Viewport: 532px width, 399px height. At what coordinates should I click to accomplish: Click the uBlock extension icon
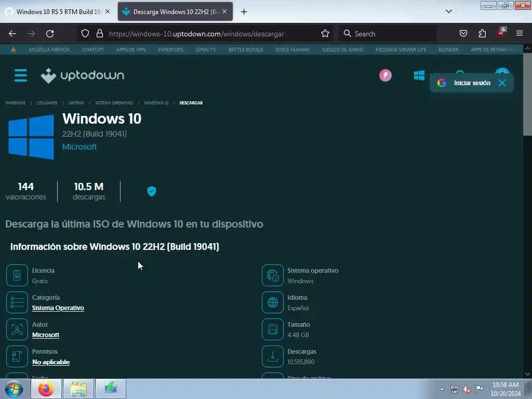pos(501,34)
